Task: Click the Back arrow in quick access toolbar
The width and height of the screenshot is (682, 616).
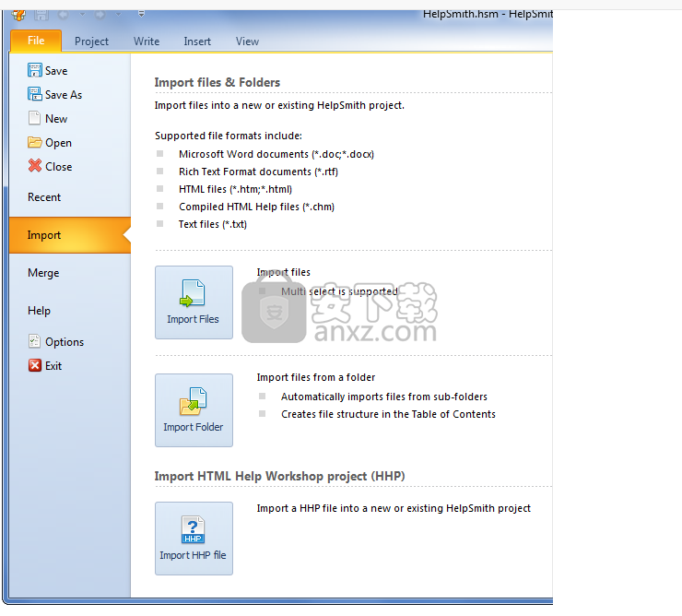Action: 63,15
